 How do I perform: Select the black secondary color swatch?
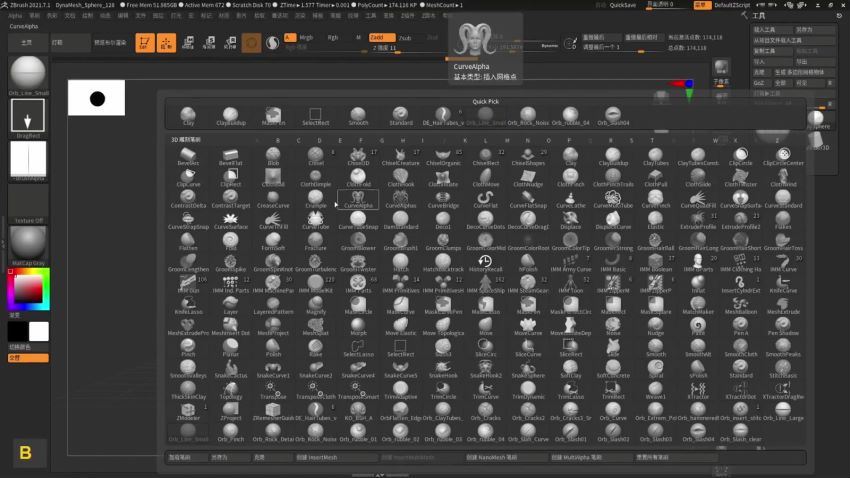point(17,331)
